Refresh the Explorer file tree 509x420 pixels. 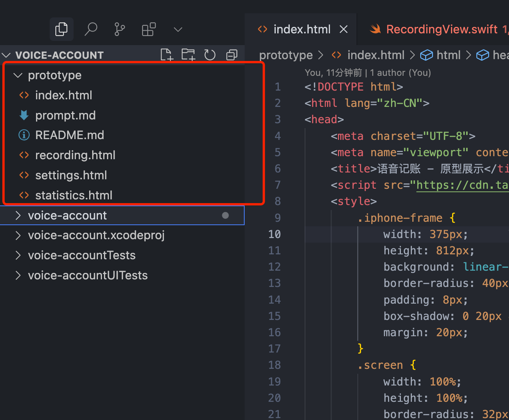tap(210, 55)
